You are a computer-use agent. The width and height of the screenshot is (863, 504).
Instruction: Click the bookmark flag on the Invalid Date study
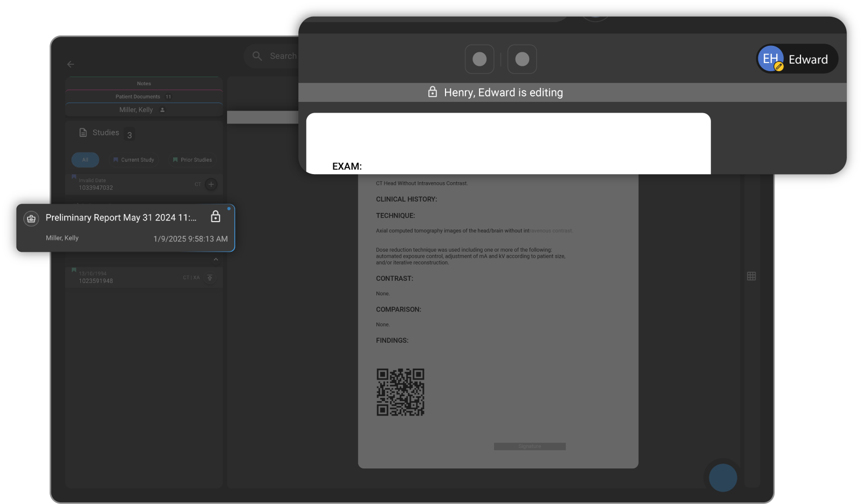[x=74, y=177]
